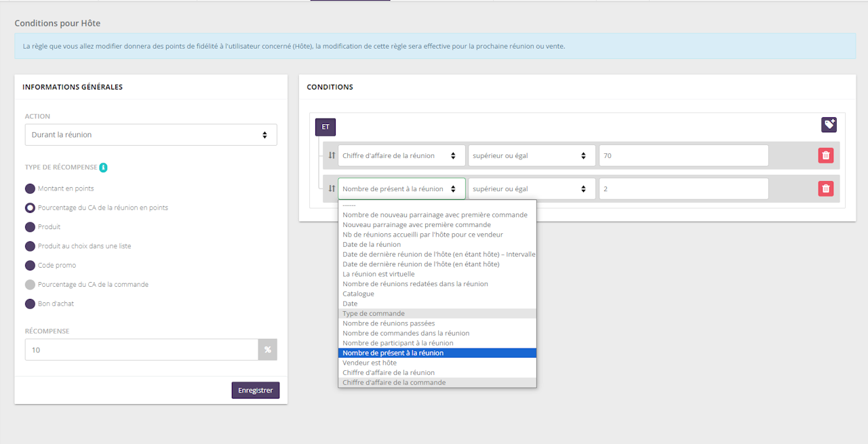Viewport: 868px width, 444px height.
Task: Click the value field containing 70
Action: (x=683, y=155)
